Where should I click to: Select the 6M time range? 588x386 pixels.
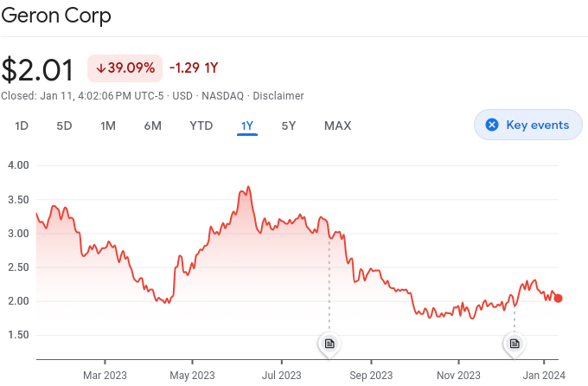[x=153, y=125]
